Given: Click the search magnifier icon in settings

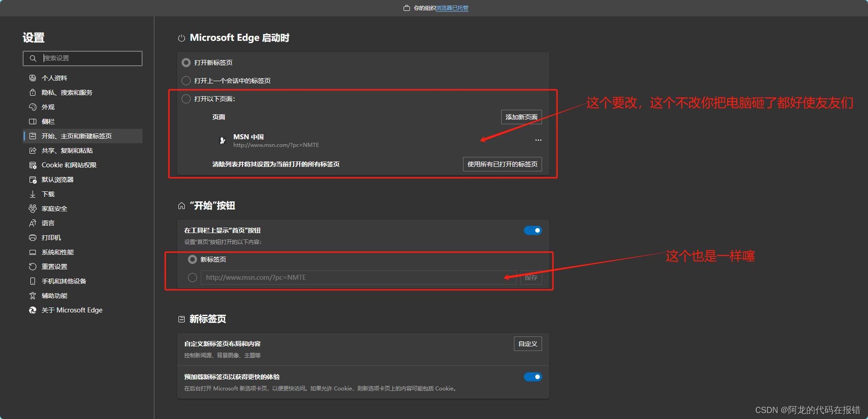Looking at the screenshot, I should point(33,58).
